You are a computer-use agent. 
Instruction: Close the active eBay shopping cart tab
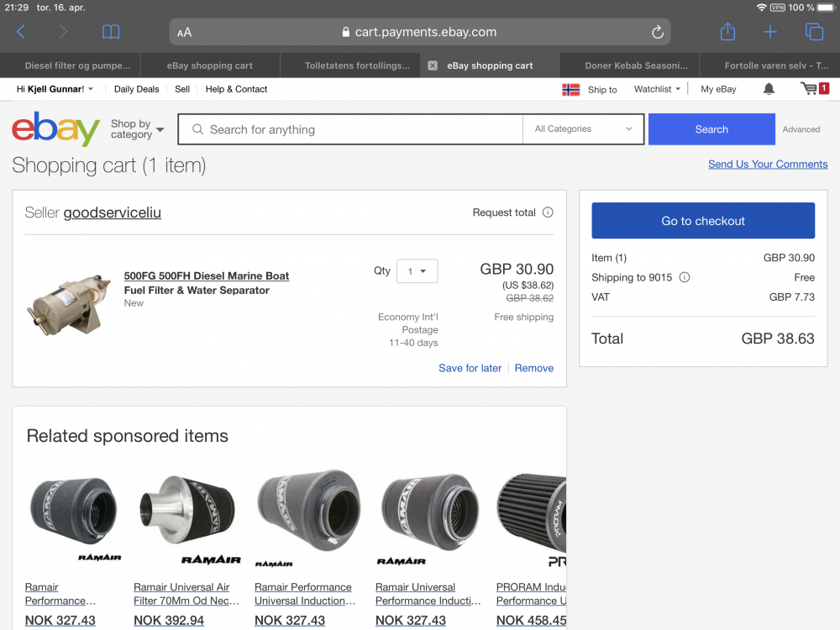(x=433, y=66)
